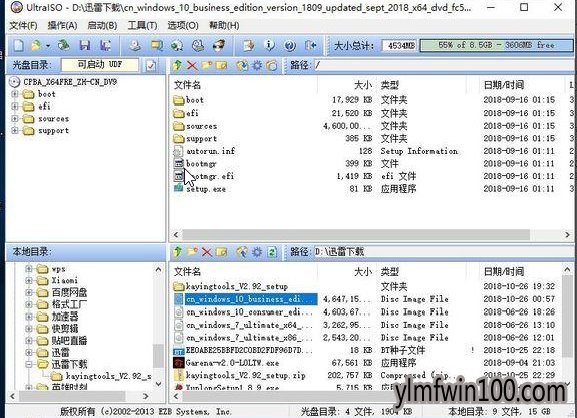Click the green Refresh icon in local pane
The image size is (577, 418).
pyautogui.click(x=272, y=252)
